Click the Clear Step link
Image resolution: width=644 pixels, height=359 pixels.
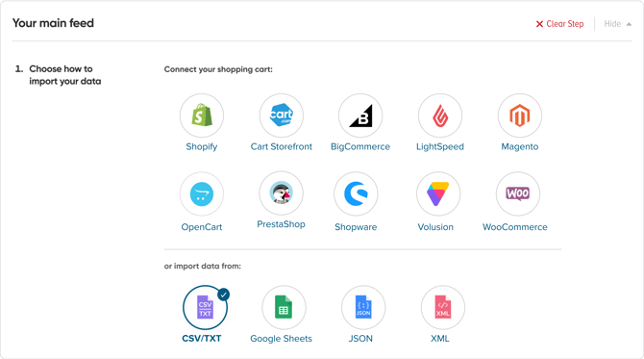pos(565,24)
